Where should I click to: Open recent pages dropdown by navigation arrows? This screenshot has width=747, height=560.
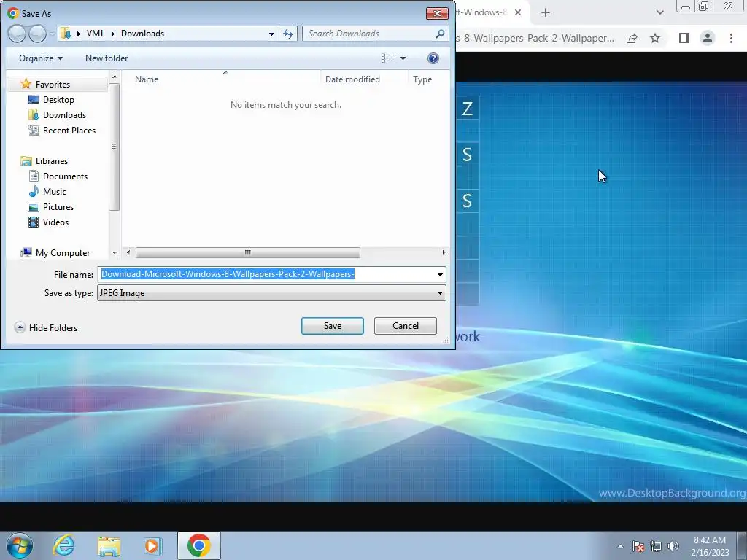(52, 34)
